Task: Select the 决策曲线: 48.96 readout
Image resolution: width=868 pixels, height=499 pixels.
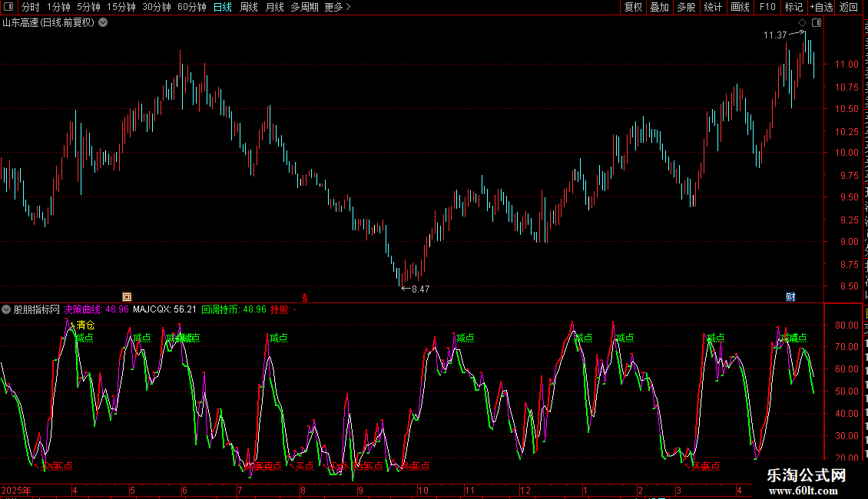Action: click(96, 309)
